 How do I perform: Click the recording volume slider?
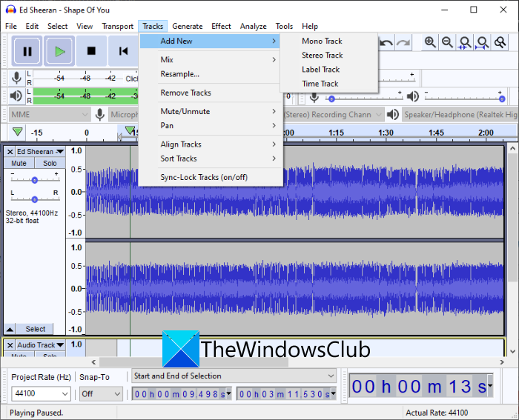[365, 99]
